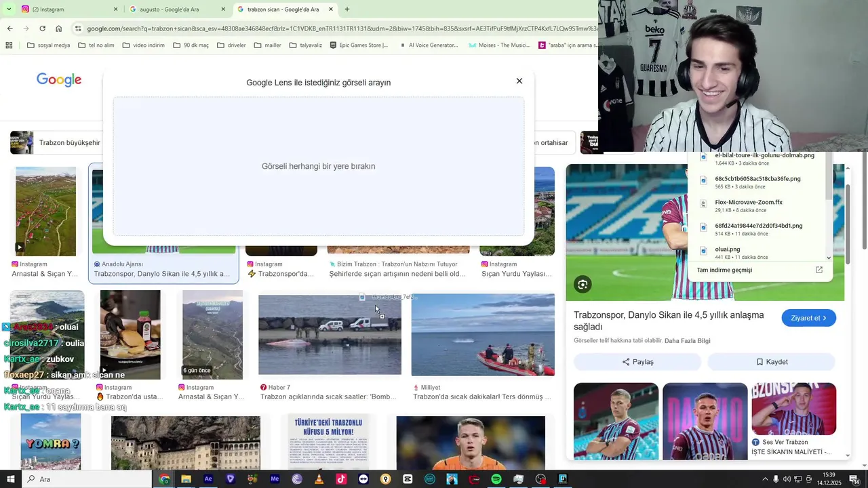Close the Google Lens dialog
The width and height of the screenshot is (868, 488).
pos(519,81)
